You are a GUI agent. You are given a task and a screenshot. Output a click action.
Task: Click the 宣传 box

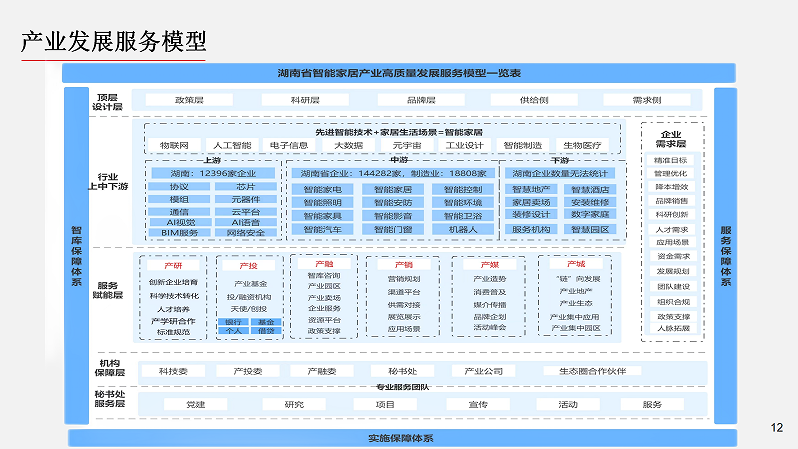pyautogui.click(x=478, y=404)
